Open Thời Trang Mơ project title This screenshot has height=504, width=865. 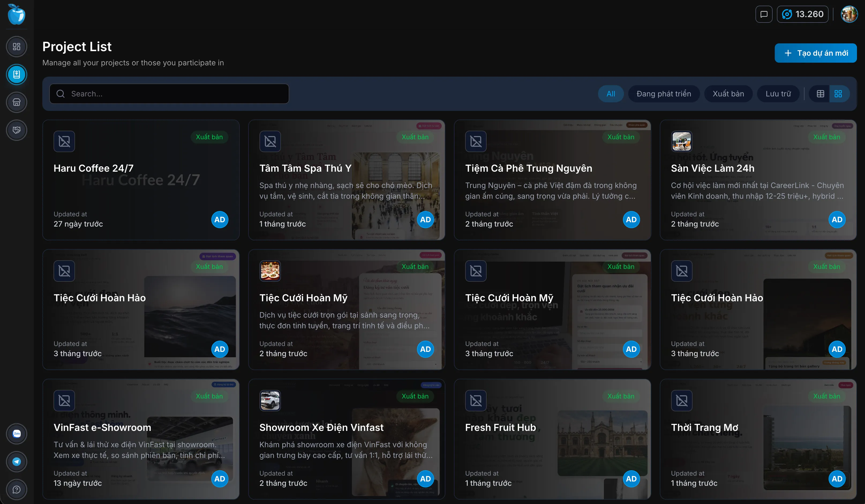coord(705,427)
